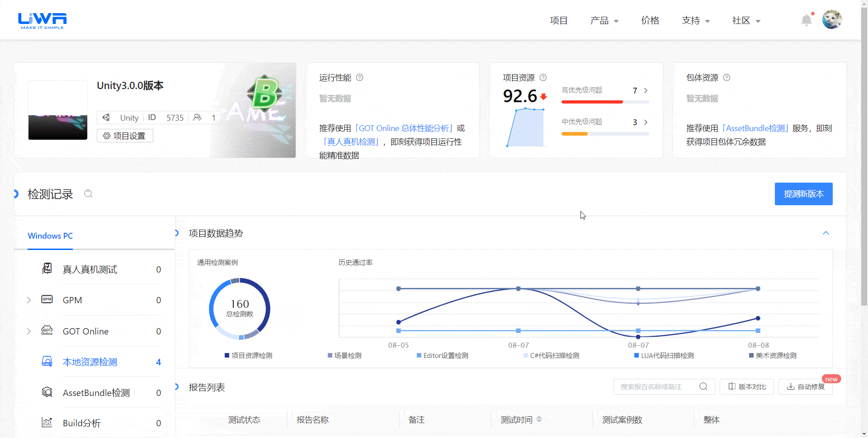Image resolution: width=868 pixels, height=438 pixels.
Task: Toggle 美术资源检测 legend entry
Action: (773, 355)
